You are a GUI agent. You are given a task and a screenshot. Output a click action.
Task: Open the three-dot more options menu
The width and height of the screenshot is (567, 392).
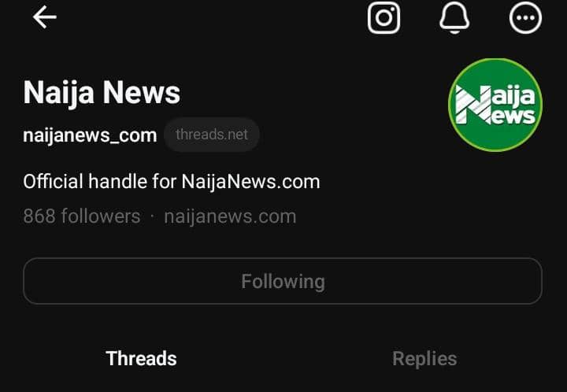525,17
